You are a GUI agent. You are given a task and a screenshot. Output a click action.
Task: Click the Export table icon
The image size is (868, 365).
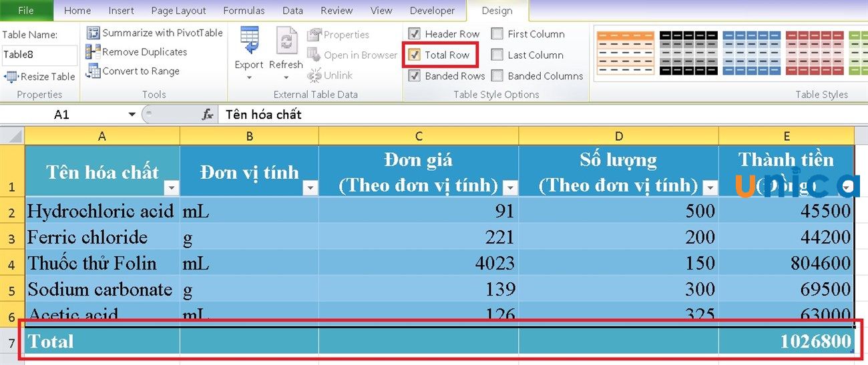(x=249, y=41)
